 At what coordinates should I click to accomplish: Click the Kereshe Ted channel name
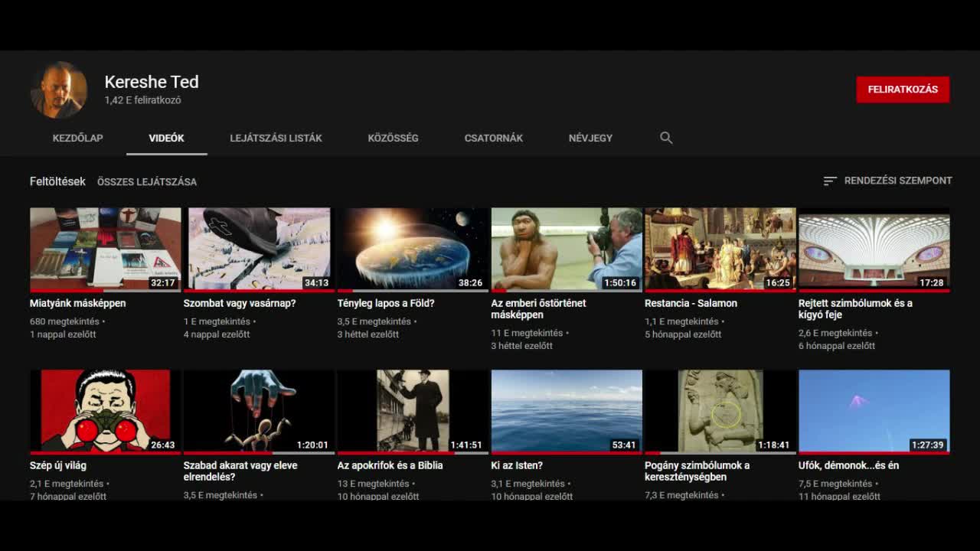point(152,82)
